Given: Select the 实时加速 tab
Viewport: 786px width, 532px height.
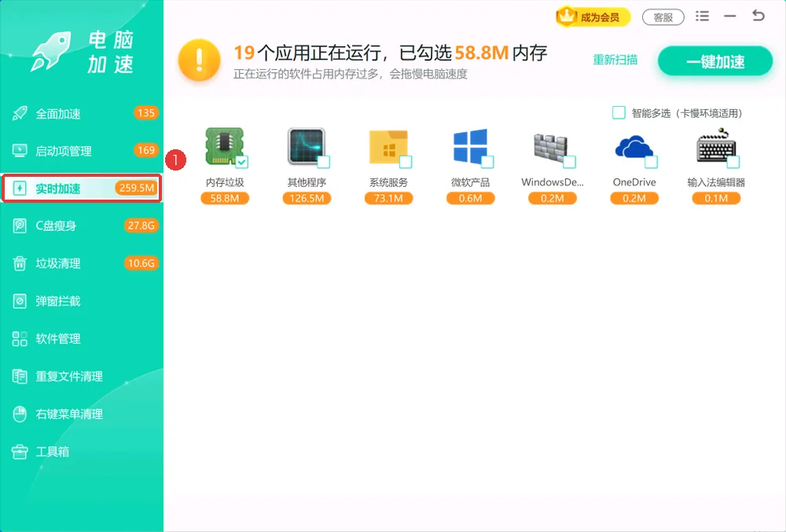Looking at the screenshot, I should click(x=82, y=189).
